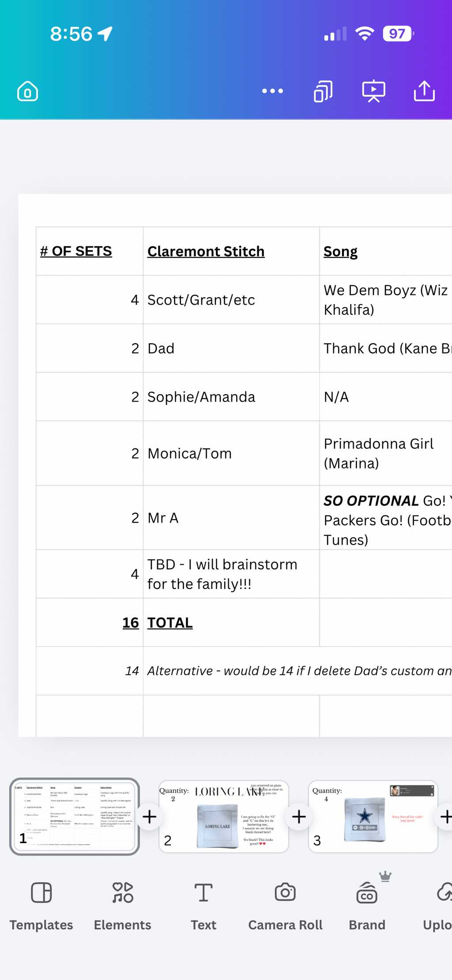Open the three-dot more options menu

pyautogui.click(x=272, y=91)
